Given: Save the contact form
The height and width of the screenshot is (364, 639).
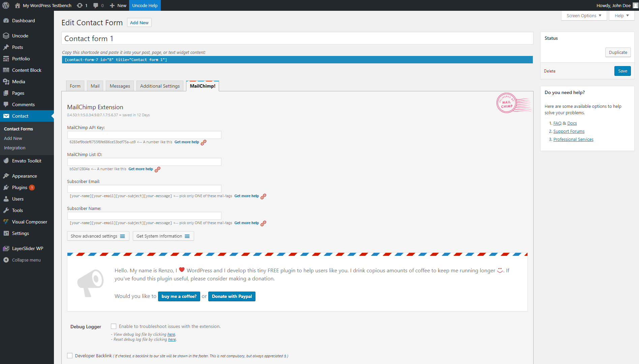Looking at the screenshot, I should point(622,71).
